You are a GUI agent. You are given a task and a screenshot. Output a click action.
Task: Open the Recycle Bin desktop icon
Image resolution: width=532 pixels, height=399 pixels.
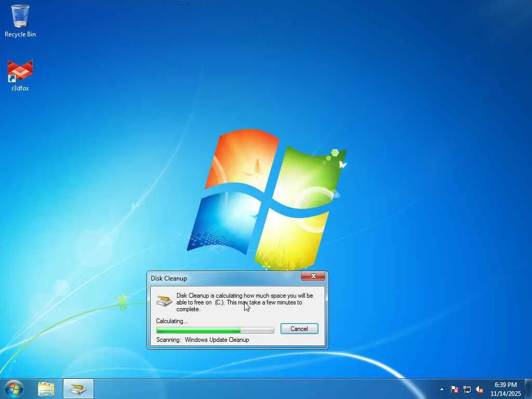tap(20, 20)
